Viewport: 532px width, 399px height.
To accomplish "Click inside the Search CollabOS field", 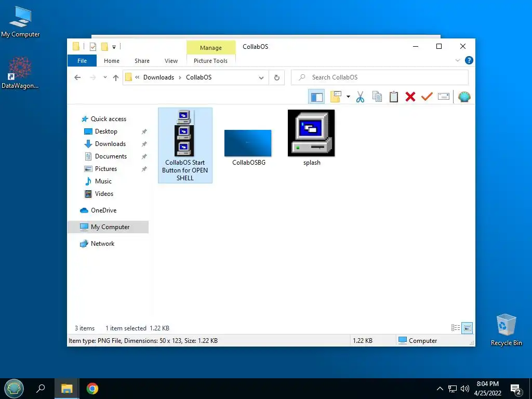I will pos(380,77).
